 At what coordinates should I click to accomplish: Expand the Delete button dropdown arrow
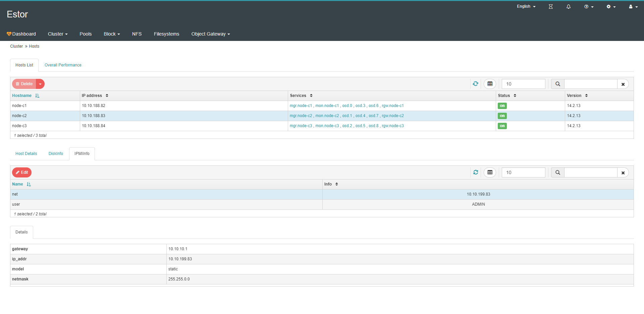pyautogui.click(x=40, y=84)
